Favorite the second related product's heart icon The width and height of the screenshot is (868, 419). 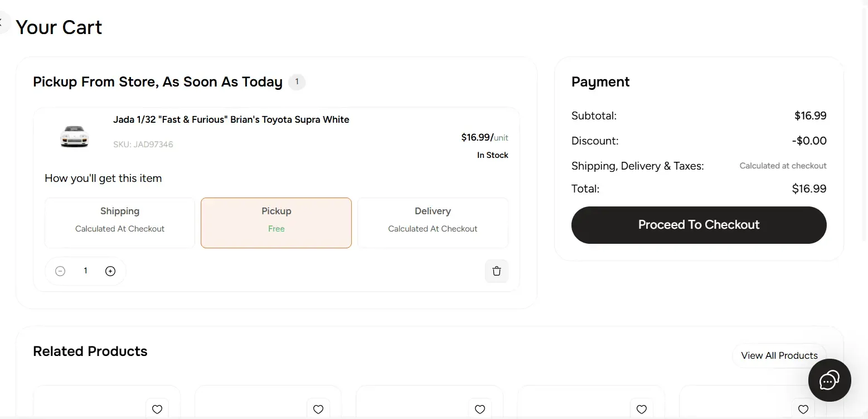(x=318, y=409)
